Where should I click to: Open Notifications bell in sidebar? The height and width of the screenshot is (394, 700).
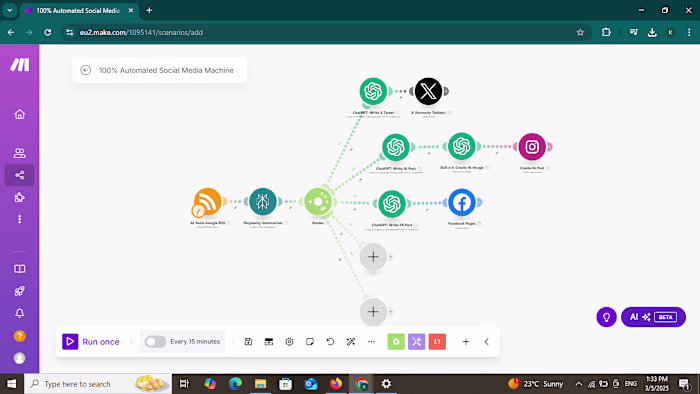(x=20, y=313)
